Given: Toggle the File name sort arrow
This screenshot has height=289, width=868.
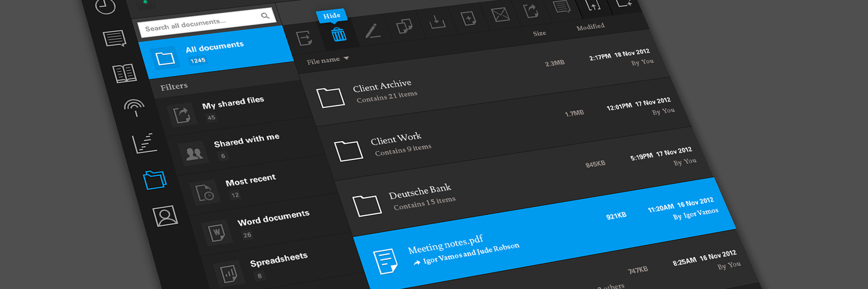Looking at the screenshot, I should pos(346,58).
